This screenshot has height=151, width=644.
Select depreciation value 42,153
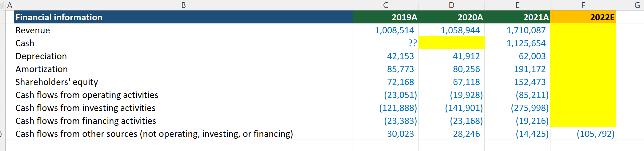coord(386,56)
